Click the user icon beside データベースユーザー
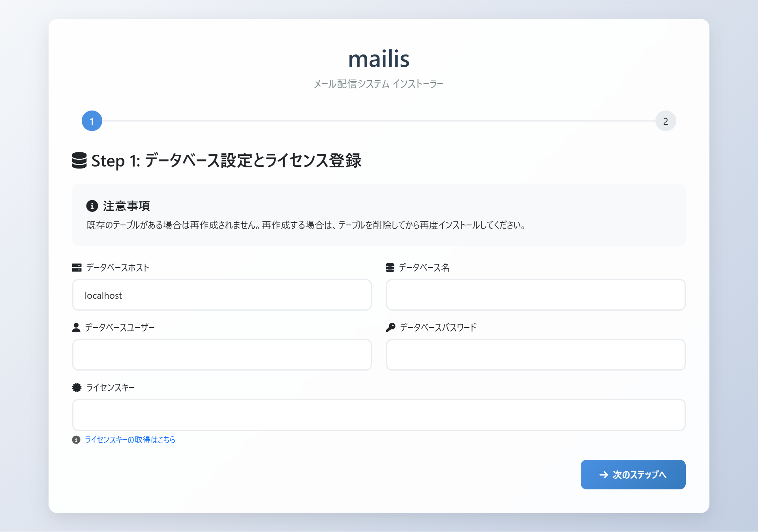 point(76,328)
